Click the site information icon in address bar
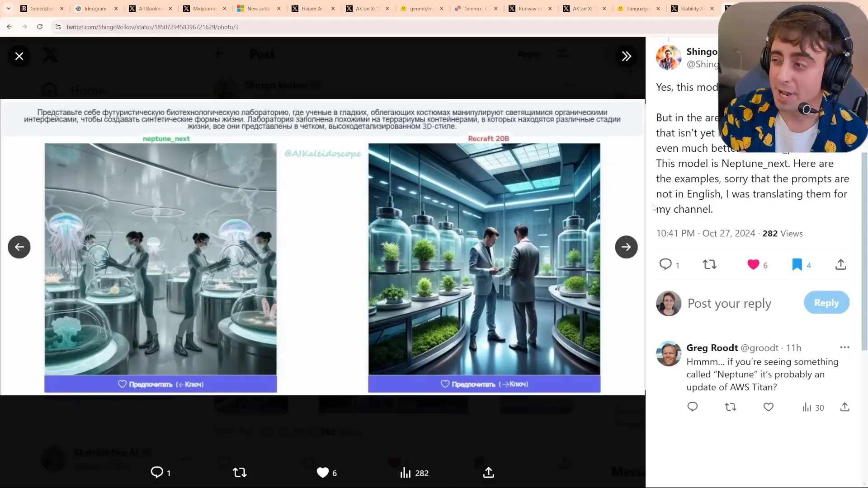 (57, 27)
